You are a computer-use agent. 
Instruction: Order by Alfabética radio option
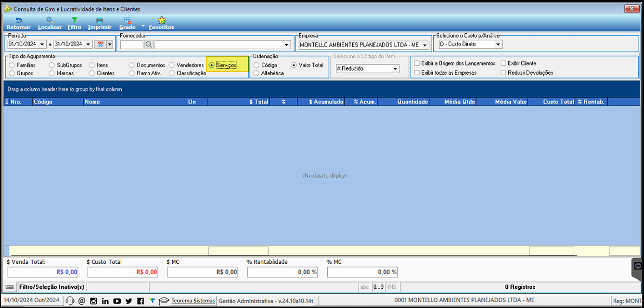click(257, 73)
